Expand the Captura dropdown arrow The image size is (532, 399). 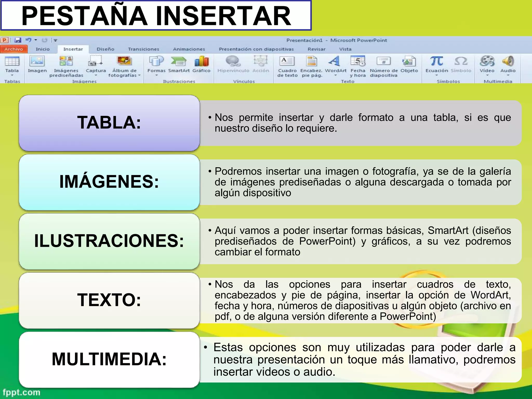point(96,75)
